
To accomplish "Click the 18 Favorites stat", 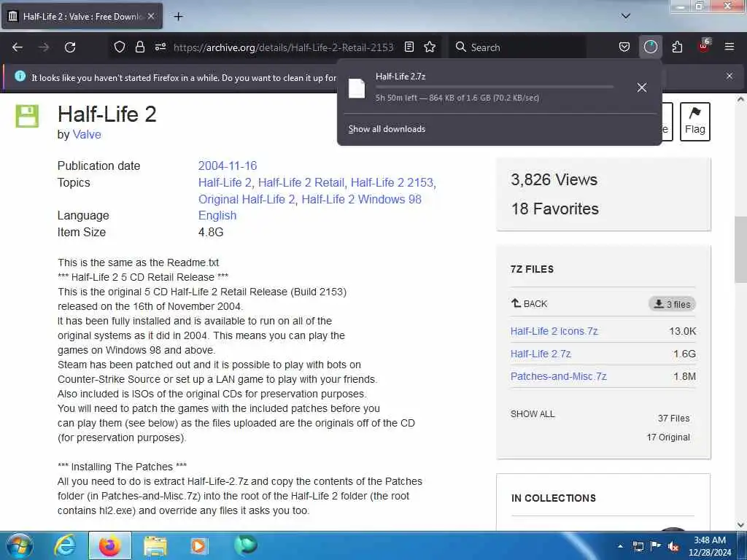I will (555, 209).
